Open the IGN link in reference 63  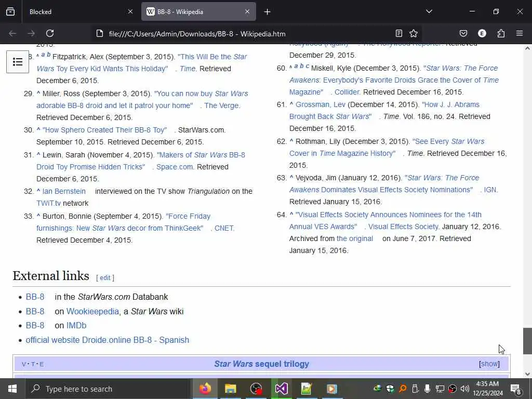pos(490,190)
